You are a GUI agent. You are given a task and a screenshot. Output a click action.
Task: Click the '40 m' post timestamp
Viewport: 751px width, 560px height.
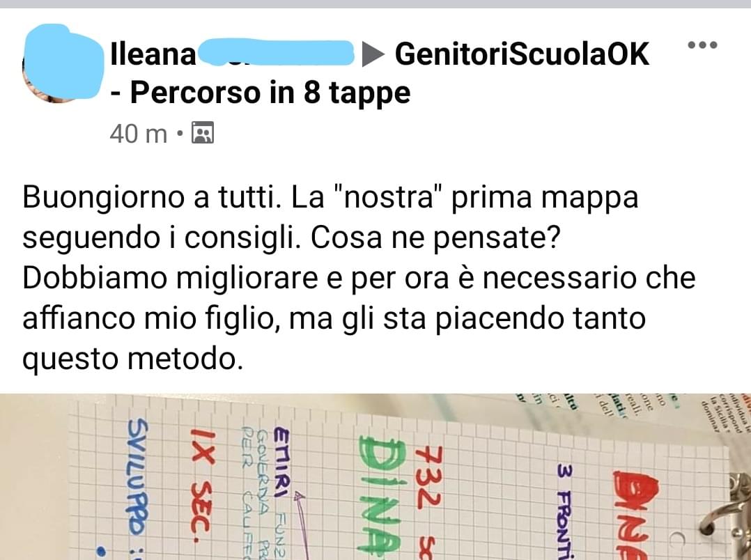[139, 134]
